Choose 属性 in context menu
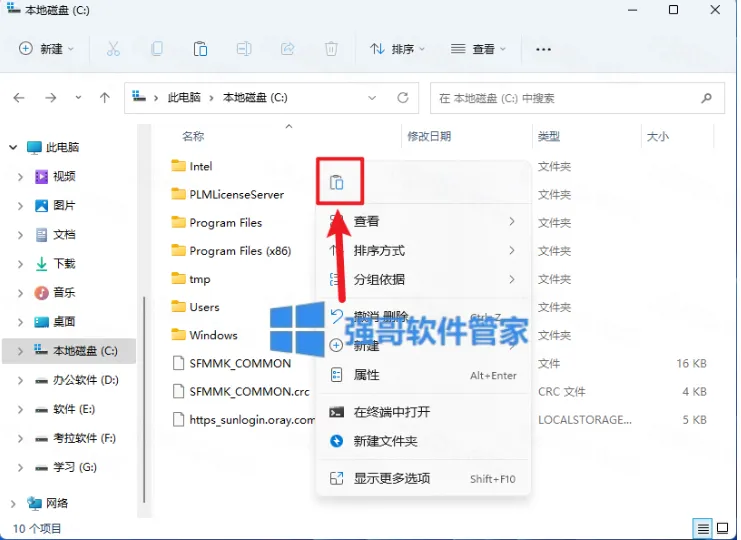Image resolution: width=741 pixels, height=540 pixels. [423, 375]
